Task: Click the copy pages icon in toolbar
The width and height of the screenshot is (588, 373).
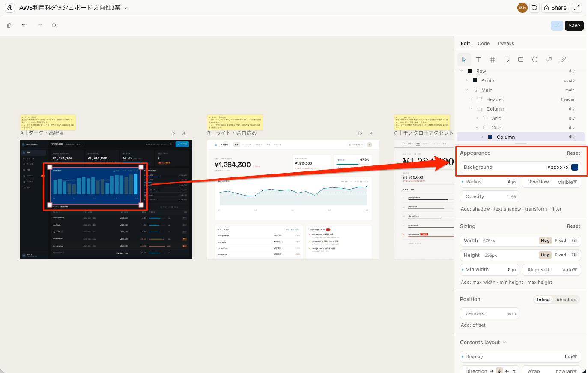Action: tap(9, 26)
